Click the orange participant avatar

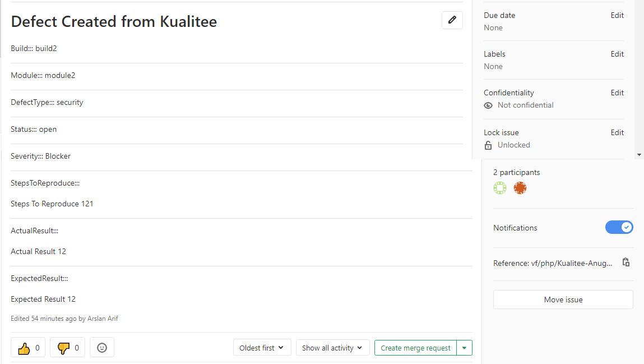coord(520,188)
